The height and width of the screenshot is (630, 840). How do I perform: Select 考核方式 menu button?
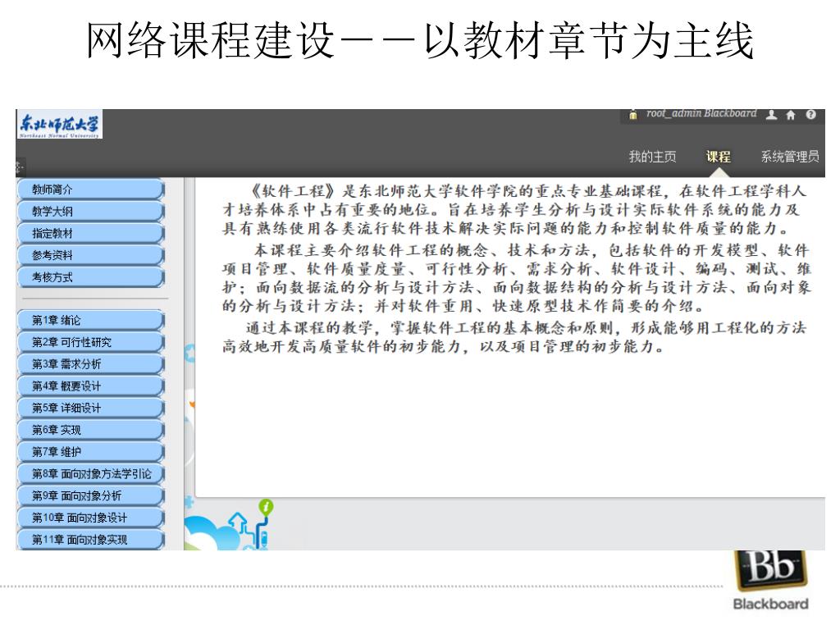[90, 277]
